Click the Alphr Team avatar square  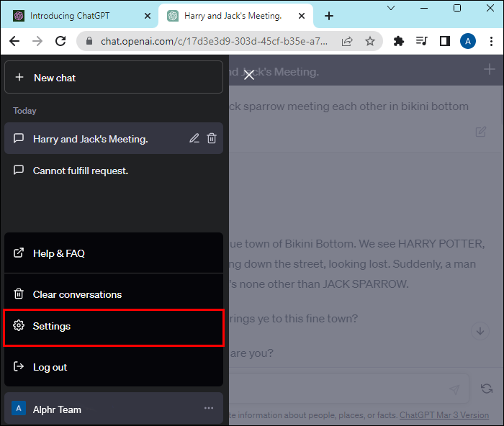(19, 408)
